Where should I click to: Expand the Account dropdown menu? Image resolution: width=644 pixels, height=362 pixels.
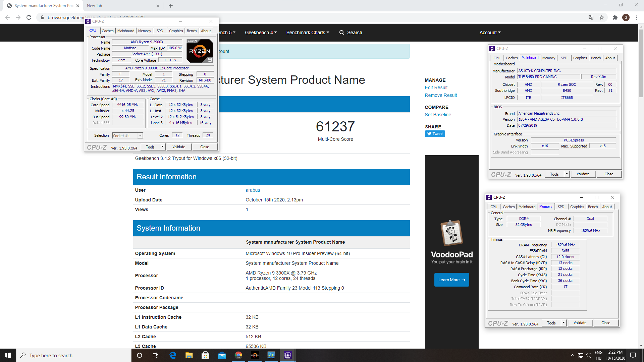[490, 33]
